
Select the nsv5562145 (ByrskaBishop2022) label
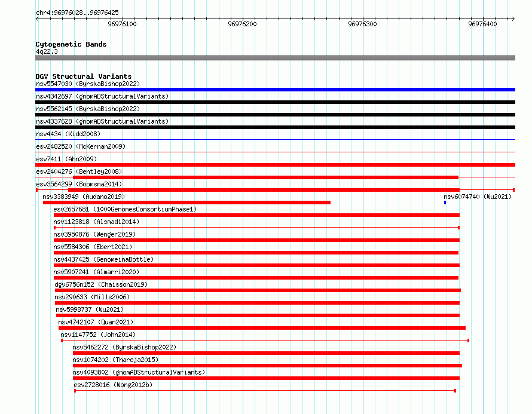(88, 109)
